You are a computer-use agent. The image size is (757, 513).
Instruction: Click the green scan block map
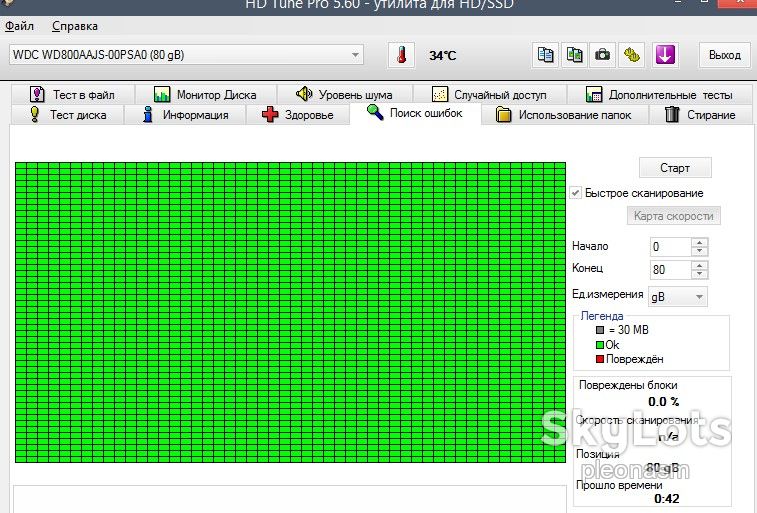tap(290, 312)
